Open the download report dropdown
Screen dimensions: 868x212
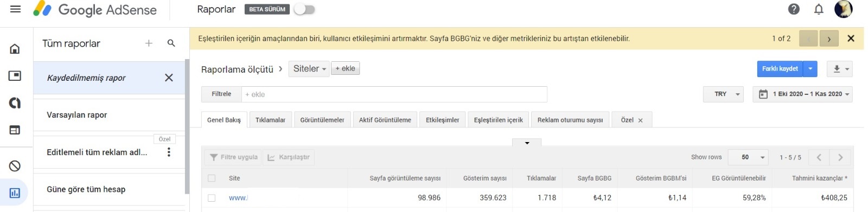coord(839,69)
